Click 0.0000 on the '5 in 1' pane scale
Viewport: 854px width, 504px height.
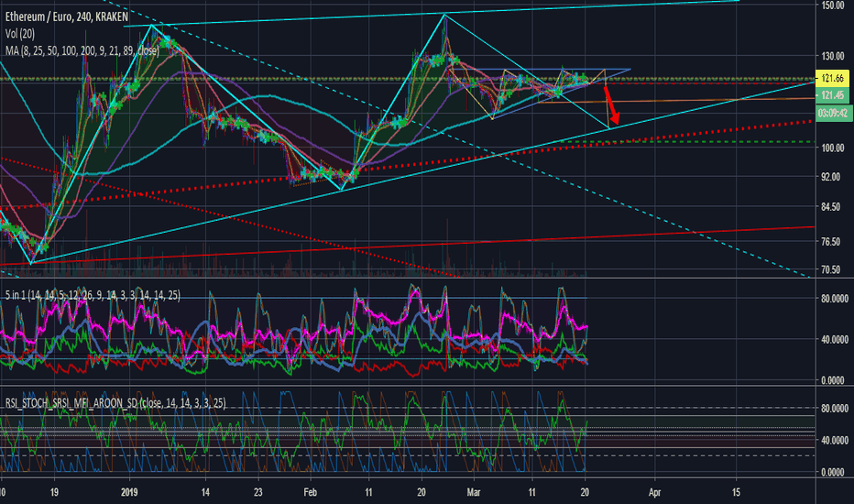click(x=835, y=380)
